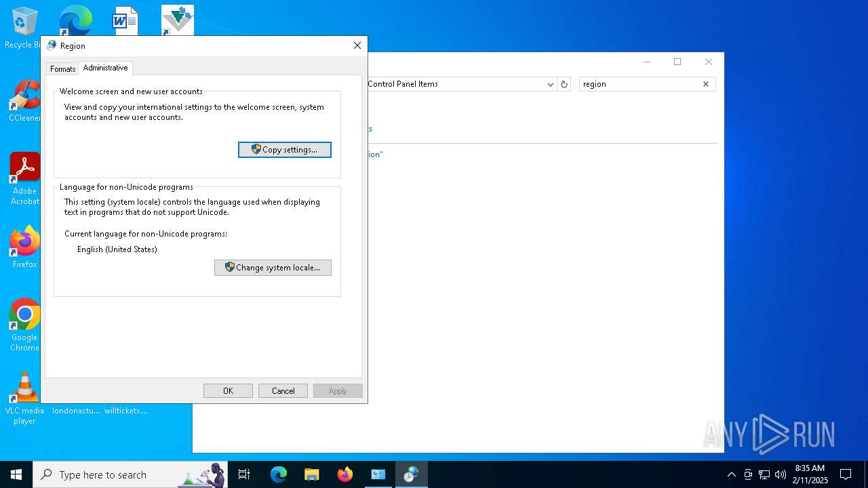Launch the Firefox desktop shortcut

tap(24, 247)
